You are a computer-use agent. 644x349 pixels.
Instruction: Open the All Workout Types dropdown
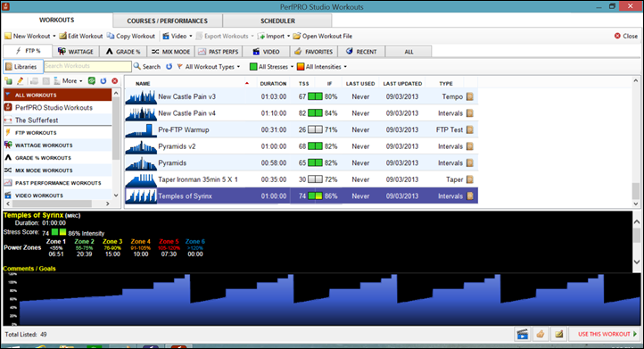(x=209, y=67)
